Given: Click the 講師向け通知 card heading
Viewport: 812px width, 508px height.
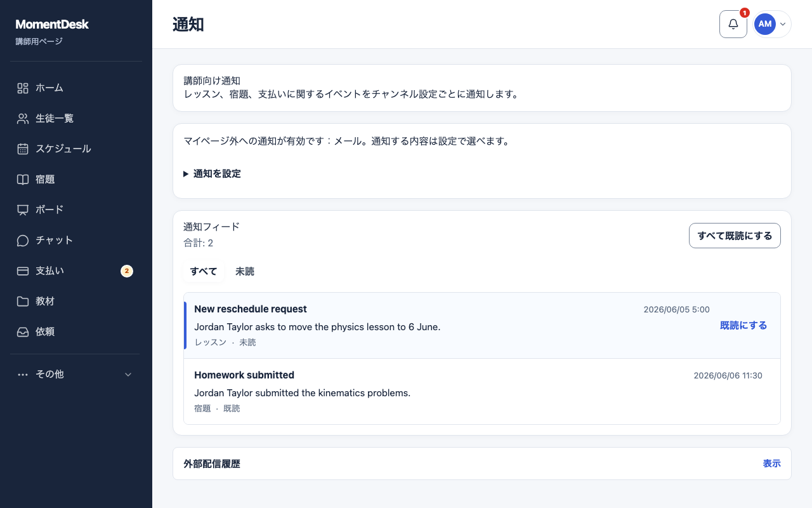Looking at the screenshot, I should 212,81.
